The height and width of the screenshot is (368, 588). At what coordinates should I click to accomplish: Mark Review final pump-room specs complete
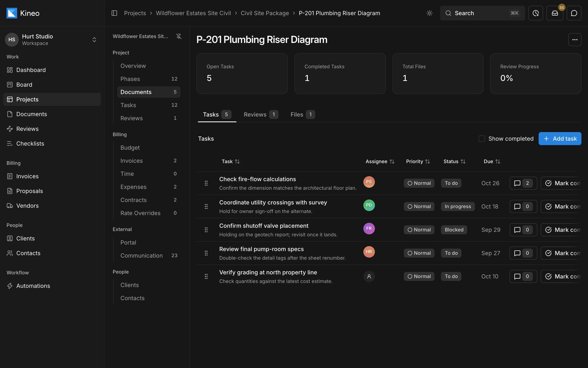(x=561, y=253)
